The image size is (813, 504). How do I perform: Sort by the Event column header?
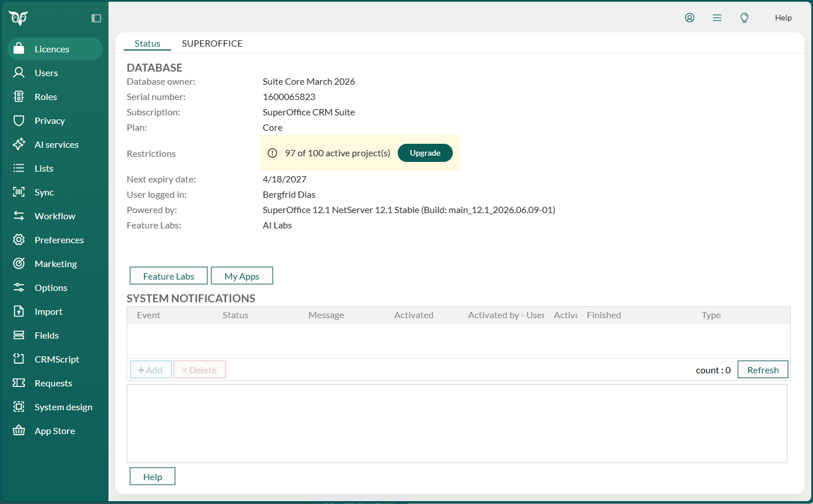coord(149,315)
